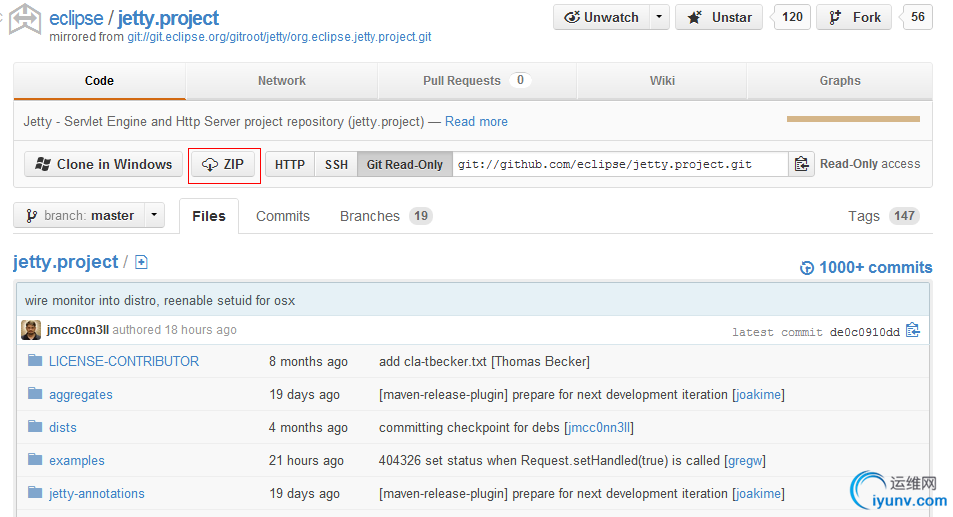Click the dists folder icon
The width and height of the screenshot is (953, 517).
click(35, 426)
